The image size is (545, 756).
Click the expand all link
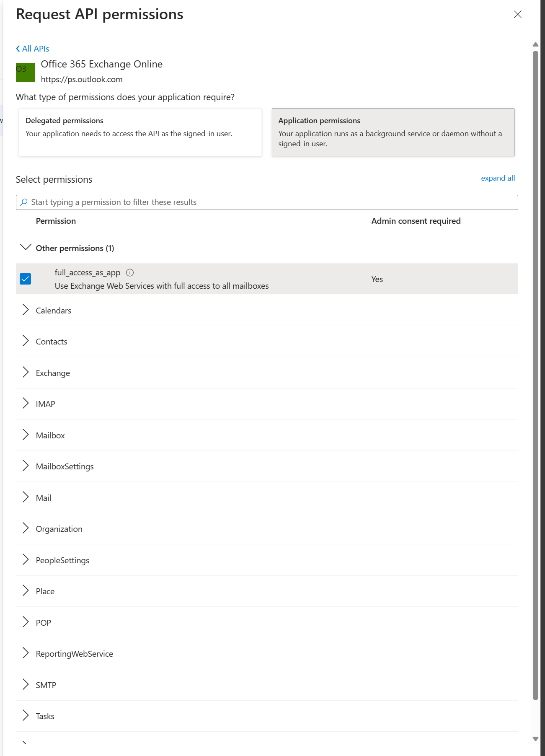[498, 178]
